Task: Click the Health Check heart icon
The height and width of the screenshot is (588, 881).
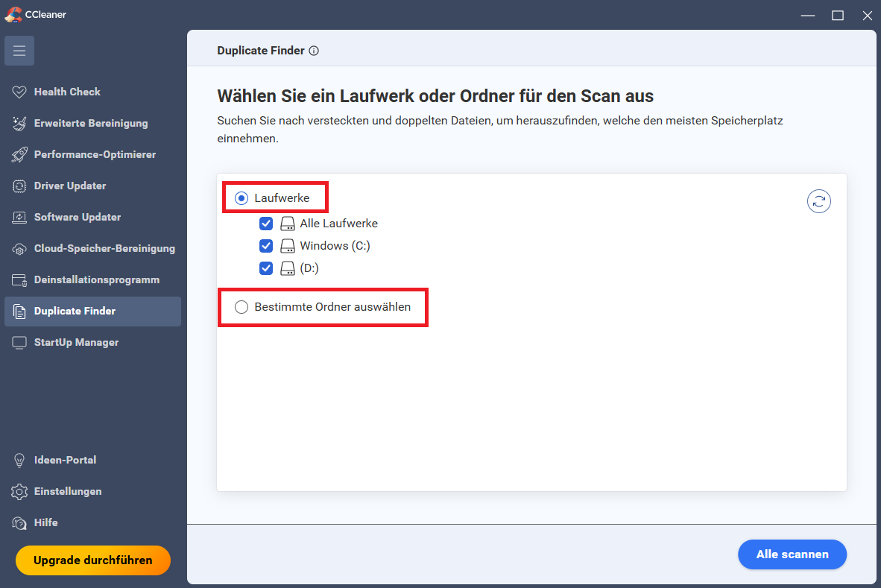Action: (x=19, y=92)
